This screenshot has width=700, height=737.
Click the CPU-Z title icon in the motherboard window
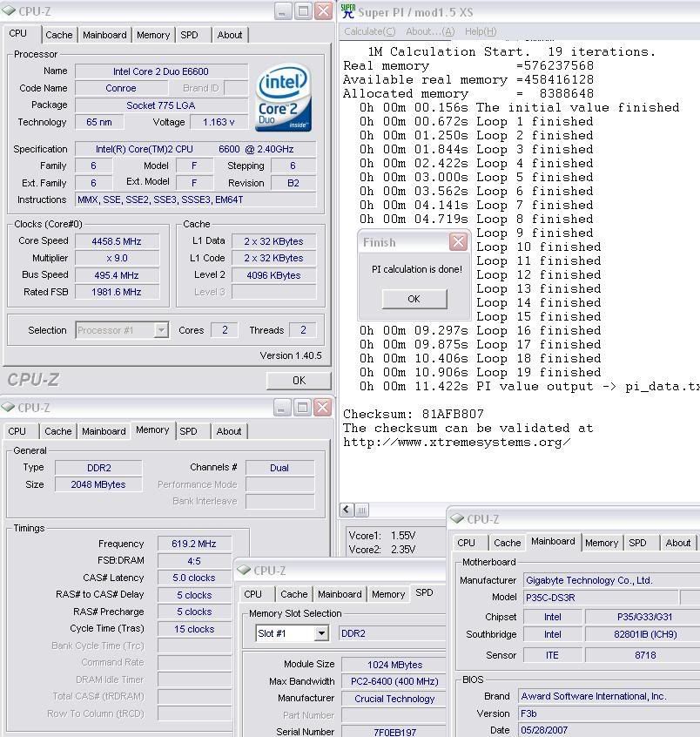pyautogui.click(x=457, y=518)
